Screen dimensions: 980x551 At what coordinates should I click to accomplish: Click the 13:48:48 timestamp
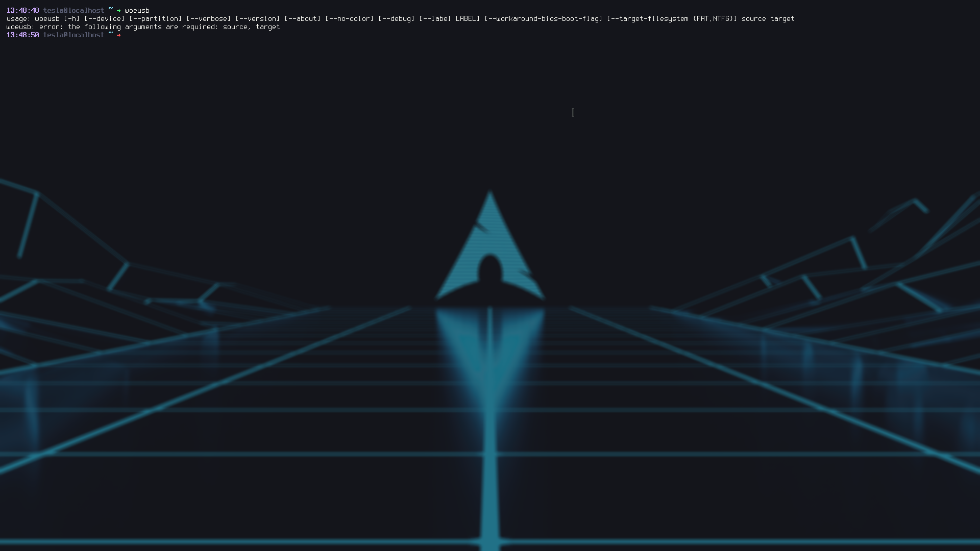(x=22, y=11)
